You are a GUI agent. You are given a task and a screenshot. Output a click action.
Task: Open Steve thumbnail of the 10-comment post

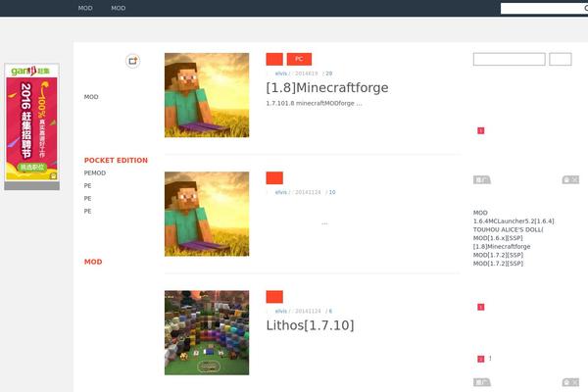207,214
